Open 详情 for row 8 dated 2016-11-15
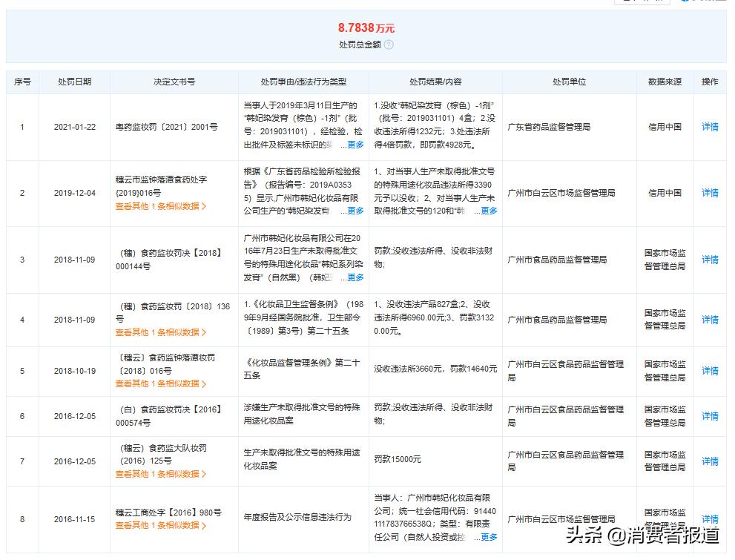 pyautogui.click(x=710, y=518)
